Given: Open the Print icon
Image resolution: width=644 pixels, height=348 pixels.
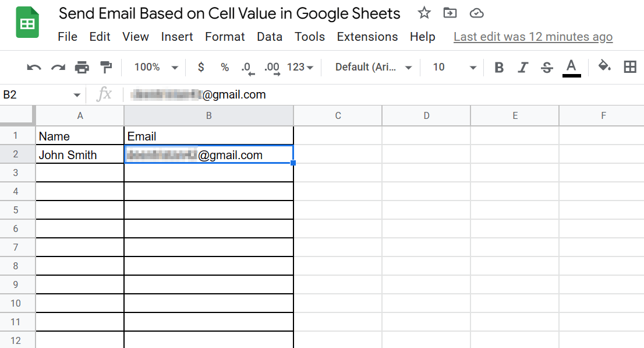Looking at the screenshot, I should tap(80, 67).
